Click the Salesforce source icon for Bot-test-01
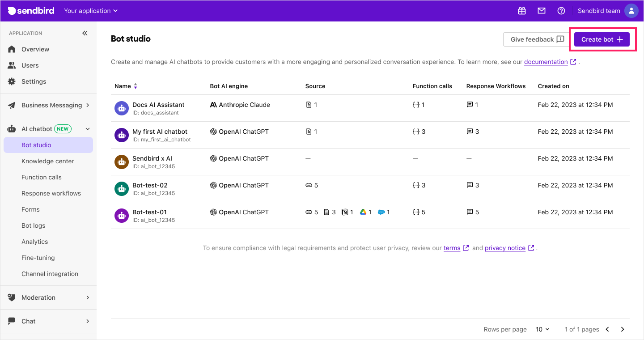Viewport: 644px width, 340px height. (x=381, y=212)
